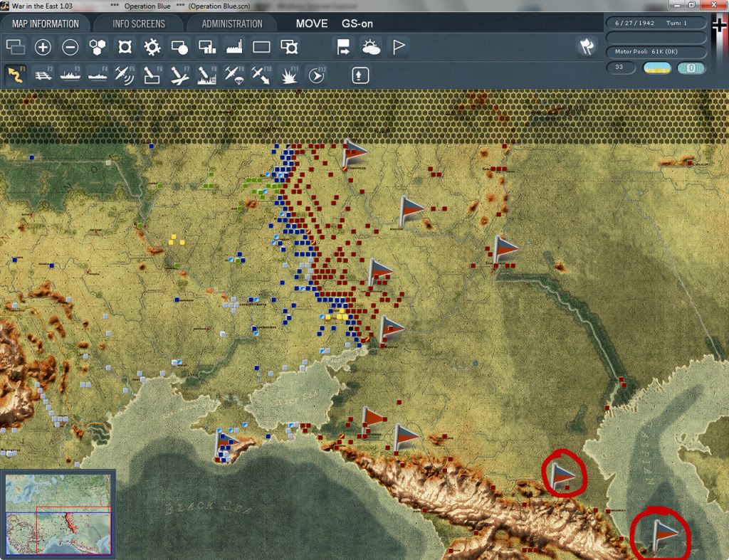Click the overview minimap thumbnail
The height and width of the screenshot is (560, 729).
click(58, 514)
